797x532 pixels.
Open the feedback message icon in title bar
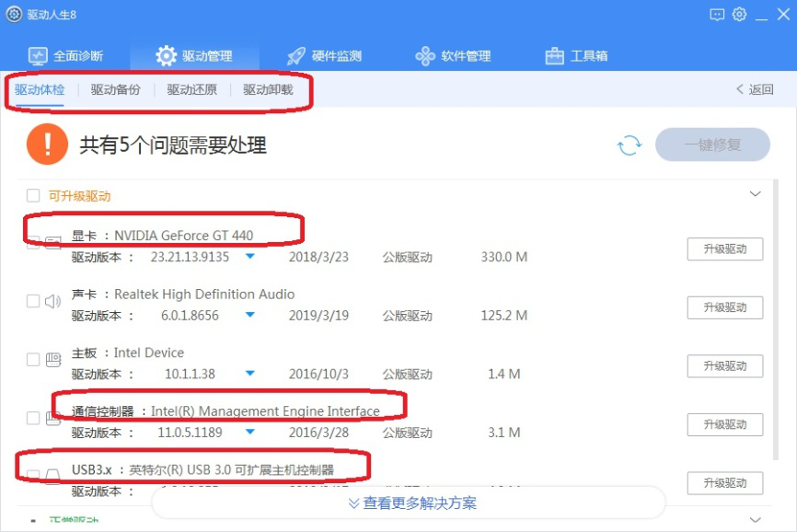click(x=717, y=14)
